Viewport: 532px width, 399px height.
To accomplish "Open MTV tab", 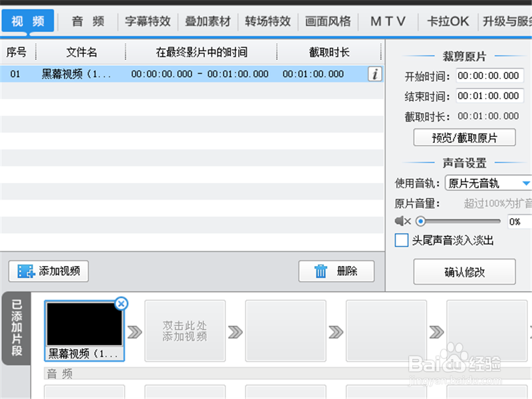I will (x=388, y=21).
